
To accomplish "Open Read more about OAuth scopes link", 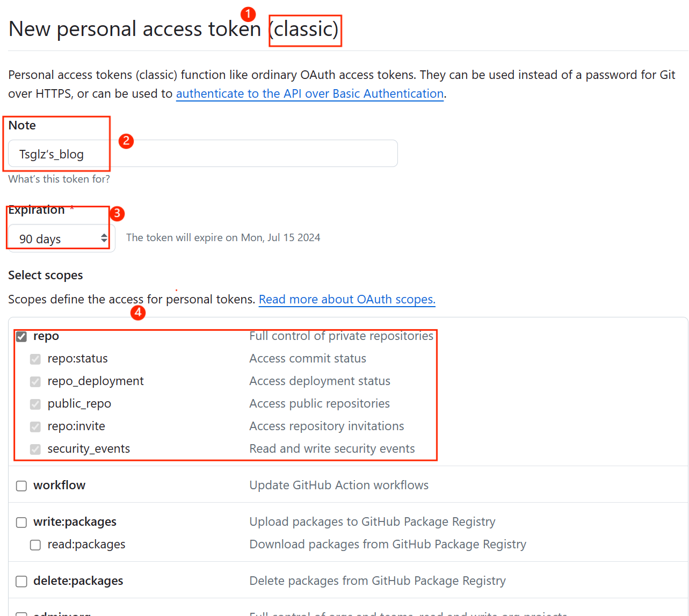I will 347,299.
